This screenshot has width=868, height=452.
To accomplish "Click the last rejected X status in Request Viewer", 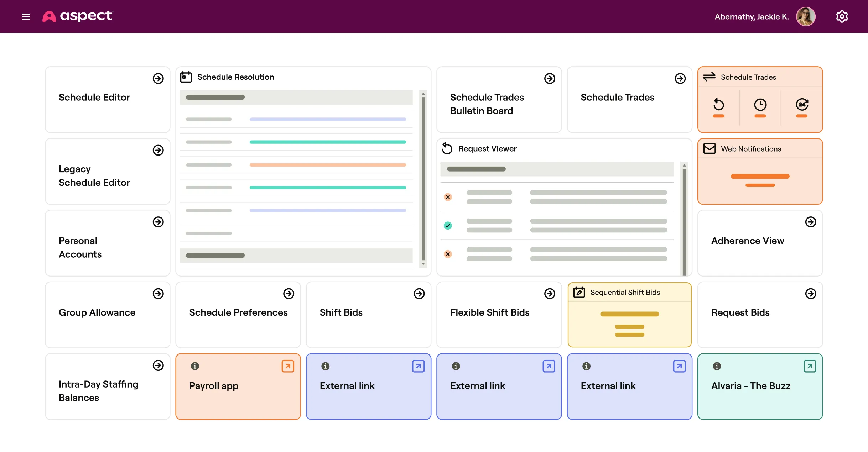I will point(448,254).
